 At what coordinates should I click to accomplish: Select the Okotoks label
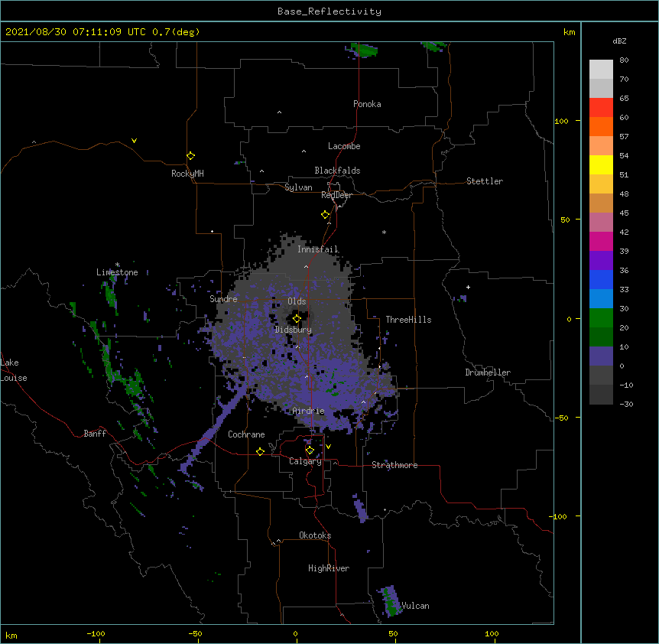pos(315,535)
